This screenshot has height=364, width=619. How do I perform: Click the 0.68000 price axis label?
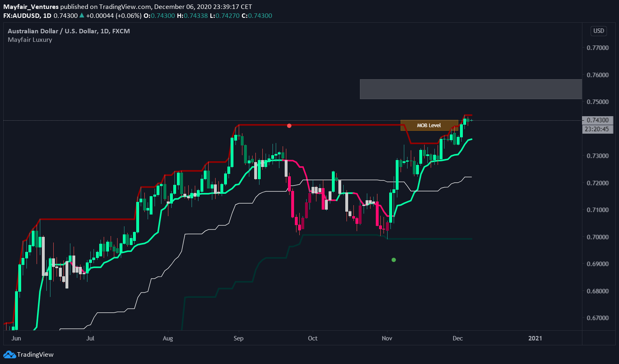(597, 291)
